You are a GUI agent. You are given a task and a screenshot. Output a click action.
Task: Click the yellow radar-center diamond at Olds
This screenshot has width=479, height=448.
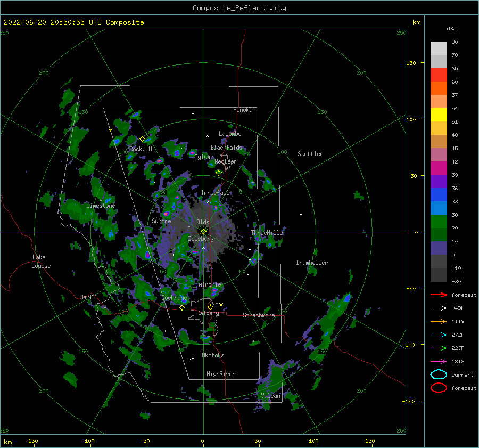tap(203, 232)
